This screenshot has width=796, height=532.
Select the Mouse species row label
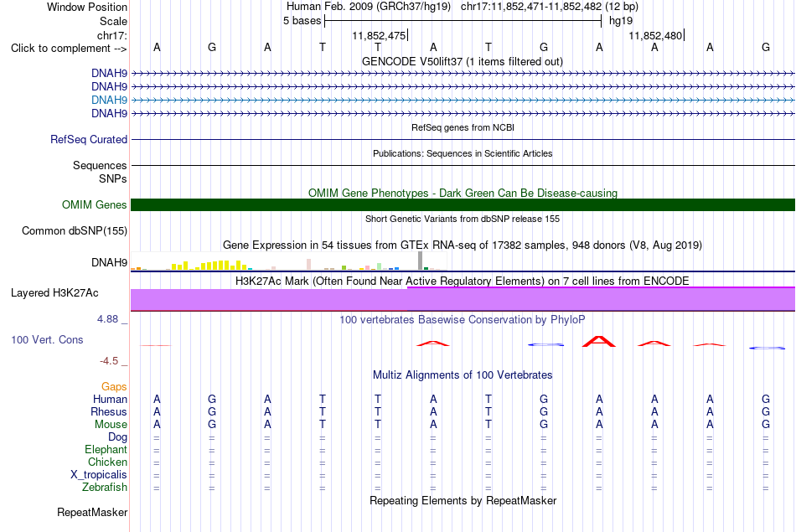(111, 425)
